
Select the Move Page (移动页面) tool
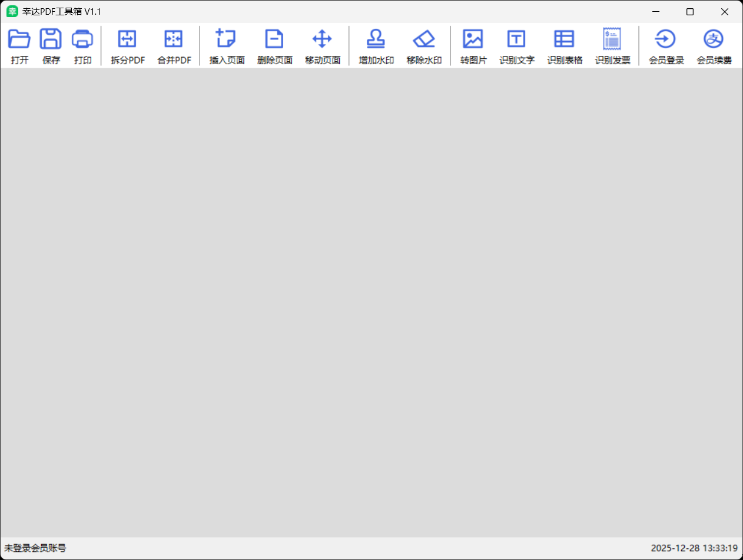point(322,39)
